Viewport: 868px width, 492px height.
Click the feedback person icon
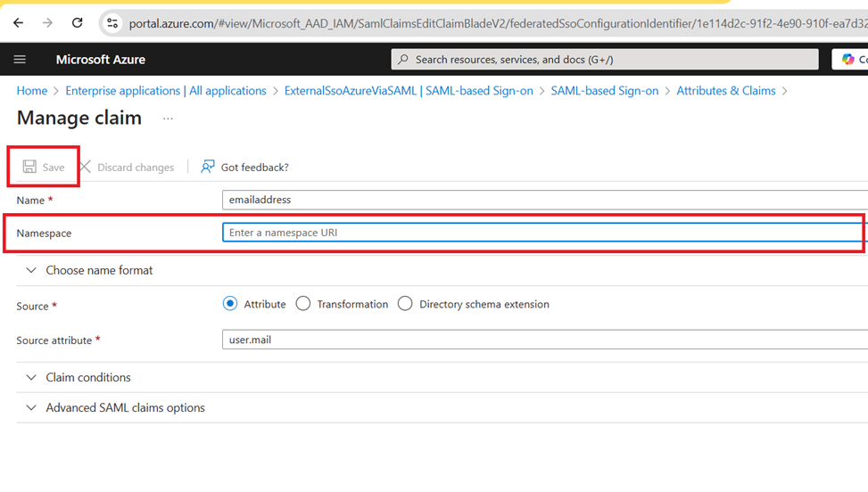point(208,167)
